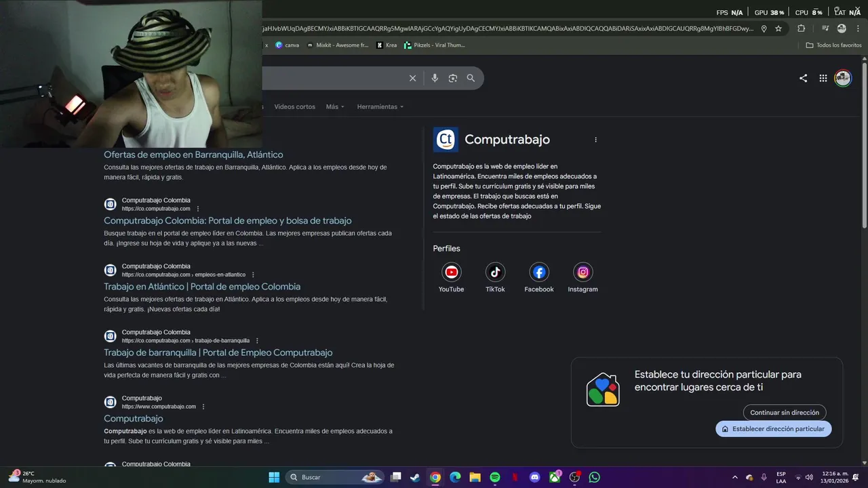This screenshot has height=488, width=868.
Task: Open WhatsApp from the taskbar
Action: point(595,477)
